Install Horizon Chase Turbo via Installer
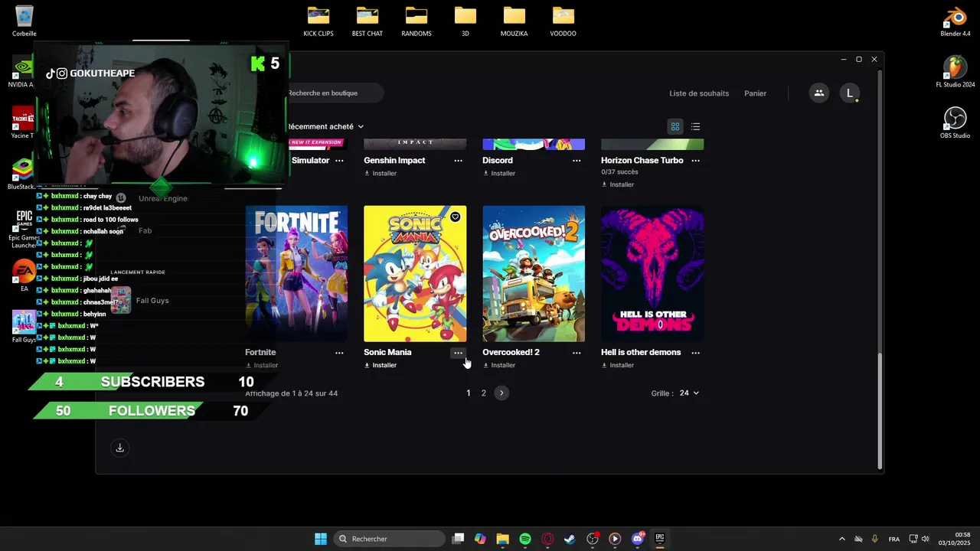 click(x=618, y=184)
